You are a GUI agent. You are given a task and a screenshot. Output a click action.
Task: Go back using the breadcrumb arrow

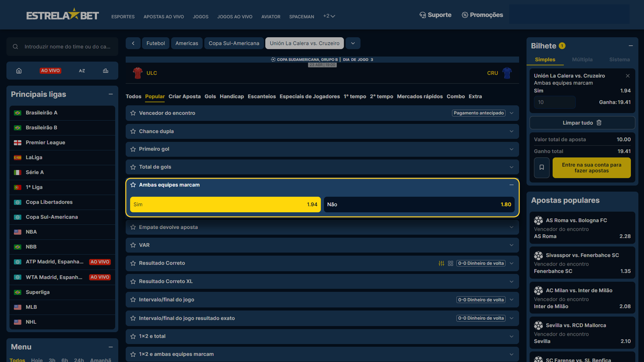(x=133, y=43)
